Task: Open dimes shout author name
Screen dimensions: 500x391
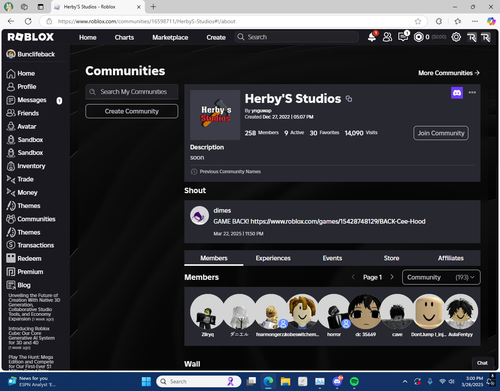Action: tap(222, 211)
